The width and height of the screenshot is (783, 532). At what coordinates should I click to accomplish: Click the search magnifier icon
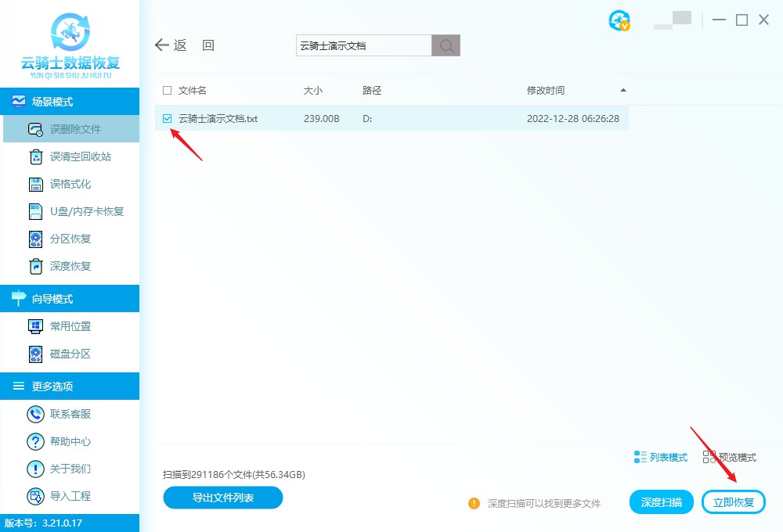[x=446, y=45]
